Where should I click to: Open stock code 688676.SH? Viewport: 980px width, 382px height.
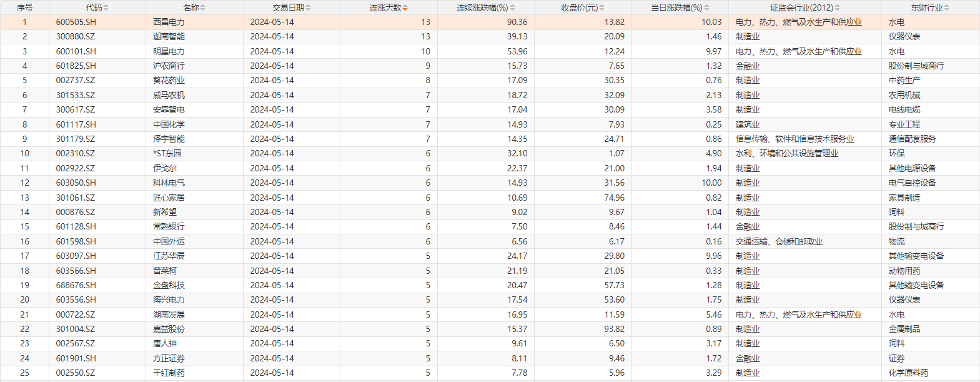[x=76, y=285]
